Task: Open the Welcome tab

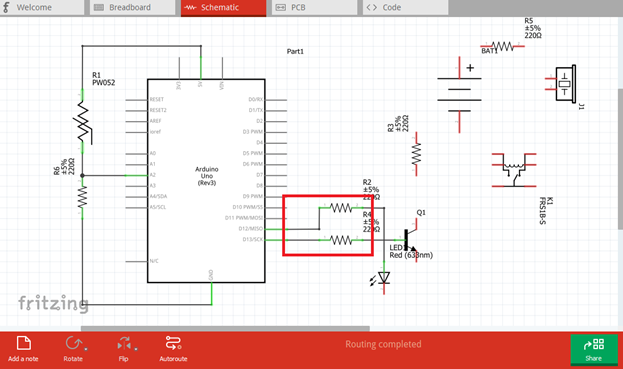Action: click(x=42, y=8)
